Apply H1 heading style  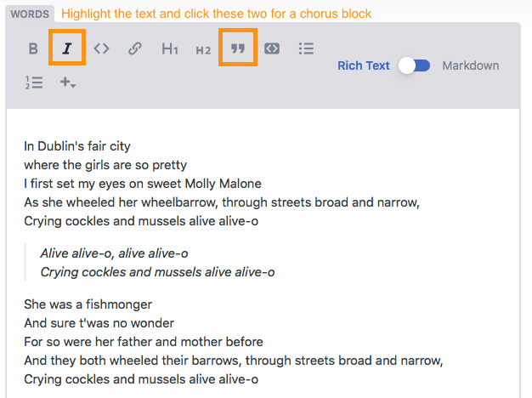170,48
